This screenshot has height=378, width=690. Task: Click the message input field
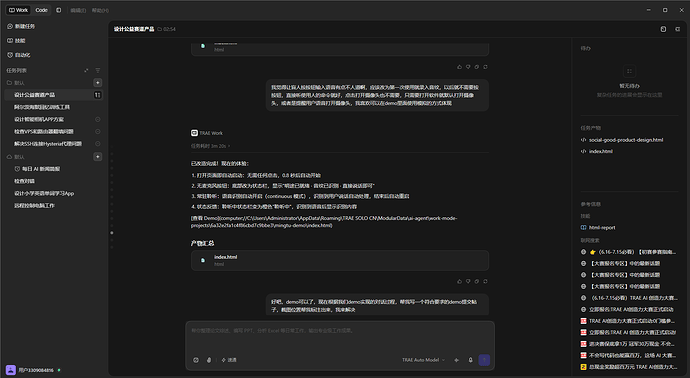[340, 337]
